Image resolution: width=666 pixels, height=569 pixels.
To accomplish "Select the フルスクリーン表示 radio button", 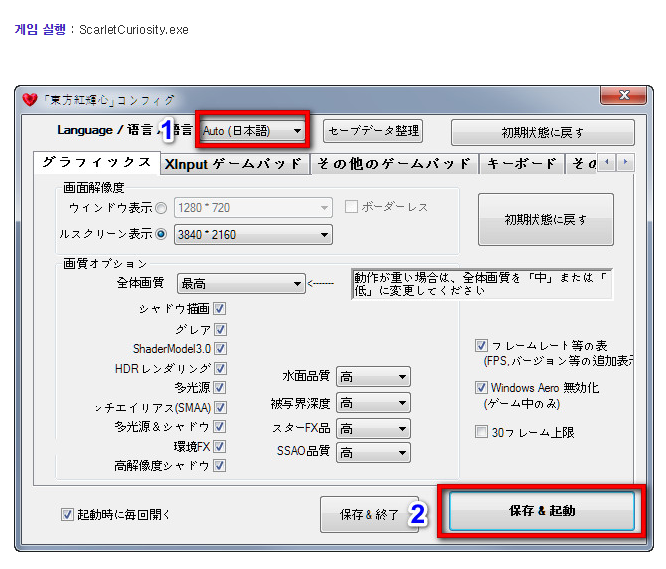I will pos(161,234).
